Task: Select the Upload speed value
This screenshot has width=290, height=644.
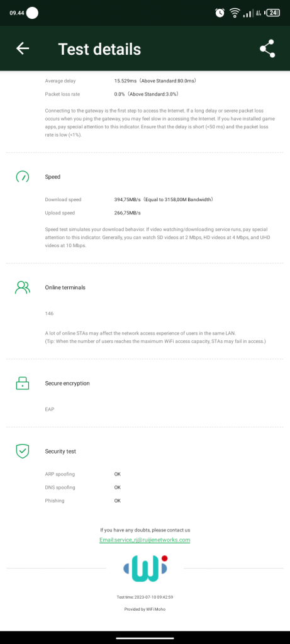Action: pyautogui.click(x=127, y=213)
